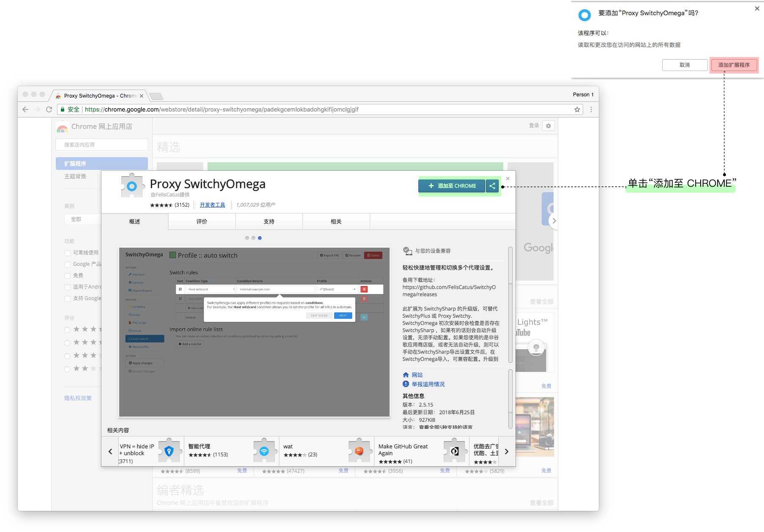Open the Chrome three-dot menu
The width and height of the screenshot is (764, 532).
(591, 109)
